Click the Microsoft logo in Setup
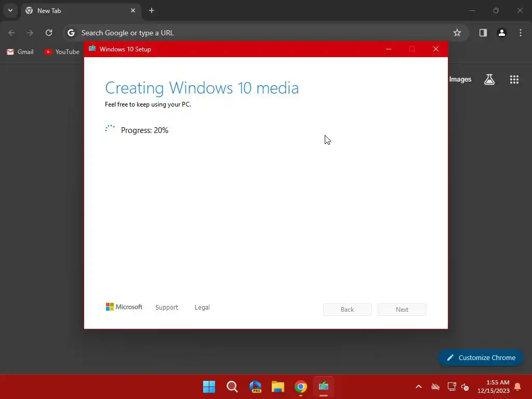Screen dimensions: 532x399 click(124, 307)
